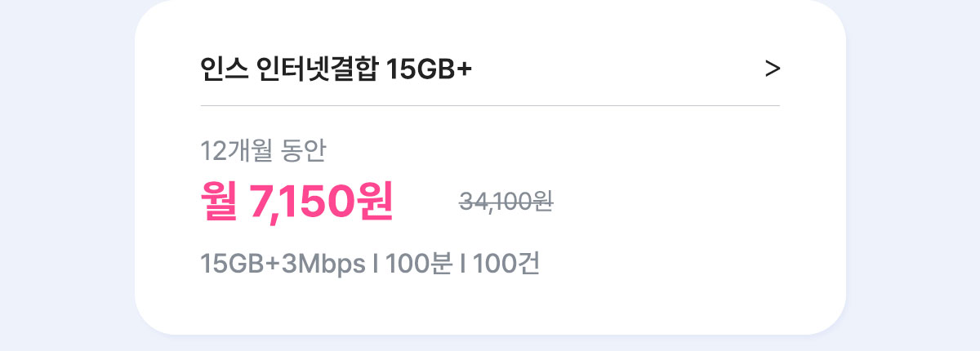Click the light blue background left of card
The height and width of the screenshot is (351, 980).
coord(65,175)
